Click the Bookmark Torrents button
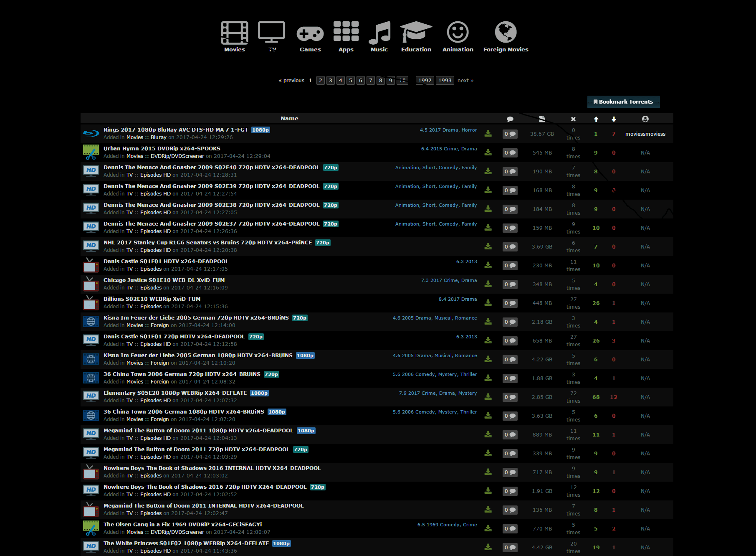This screenshot has height=556, width=756. [x=623, y=102]
